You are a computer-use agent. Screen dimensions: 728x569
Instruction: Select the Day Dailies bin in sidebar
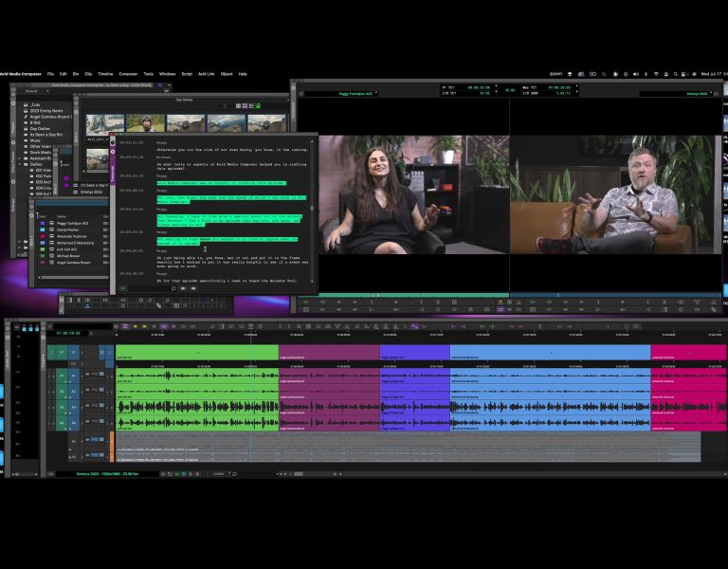[41, 128]
